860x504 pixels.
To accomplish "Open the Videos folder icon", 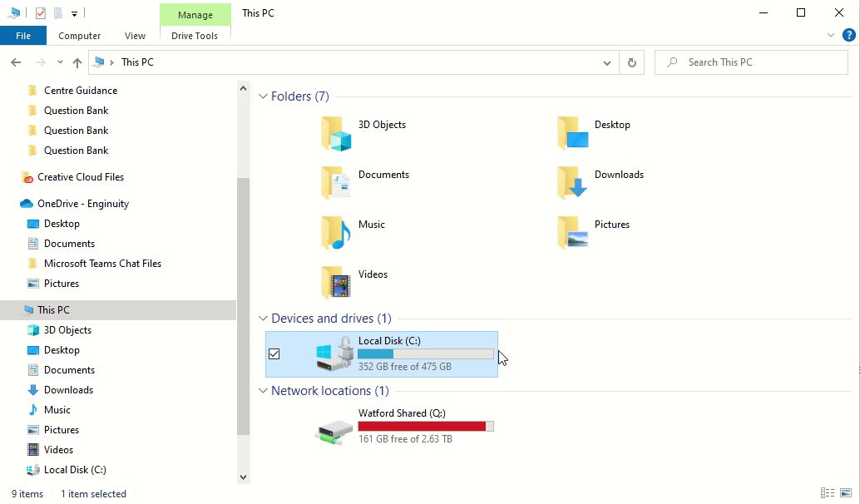I will pyautogui.click(x=336, y=283).
